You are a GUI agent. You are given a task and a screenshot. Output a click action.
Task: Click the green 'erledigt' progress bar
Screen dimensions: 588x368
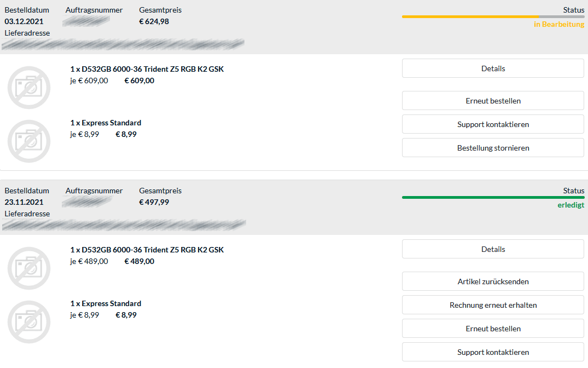[493, 197]
